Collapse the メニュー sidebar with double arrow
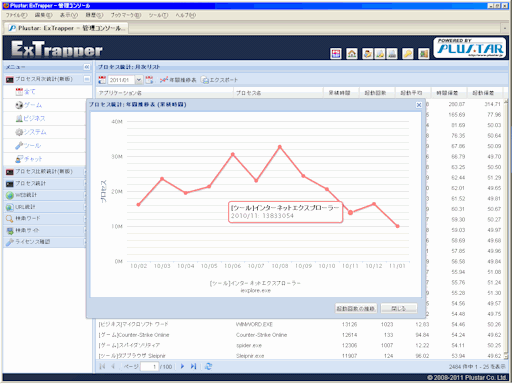Screen dimensions: 512x384 87,67
